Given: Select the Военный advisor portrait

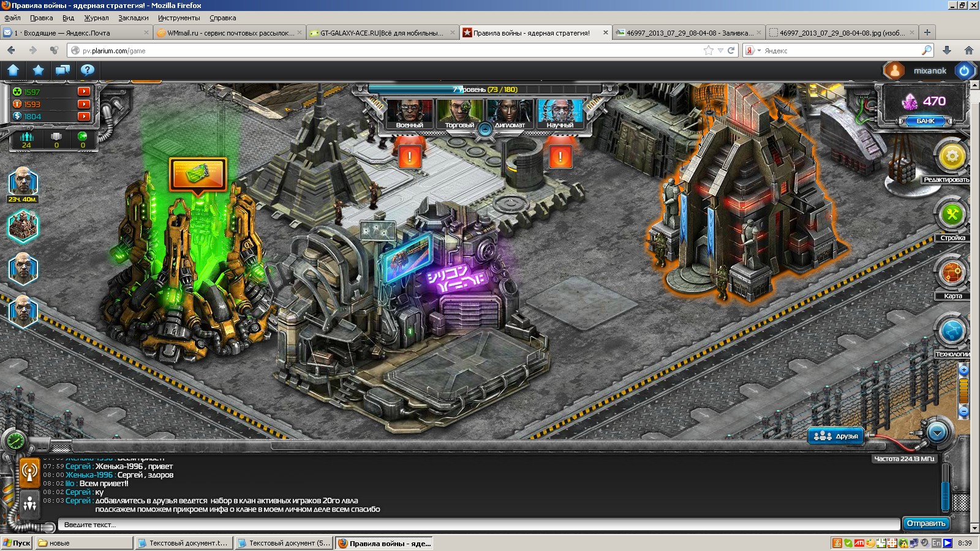Looking at the screenshot, I should click(409, 114).
